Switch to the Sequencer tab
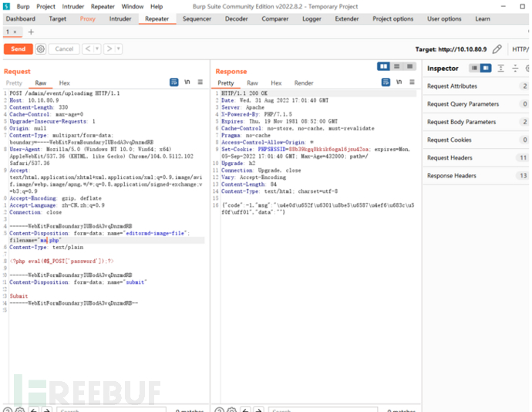 (197, 19)
